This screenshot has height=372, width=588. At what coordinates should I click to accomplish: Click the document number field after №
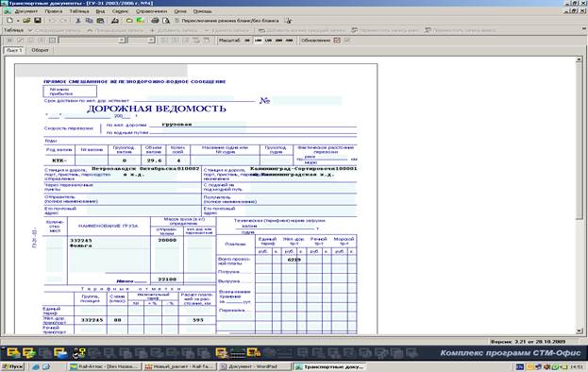307,100
